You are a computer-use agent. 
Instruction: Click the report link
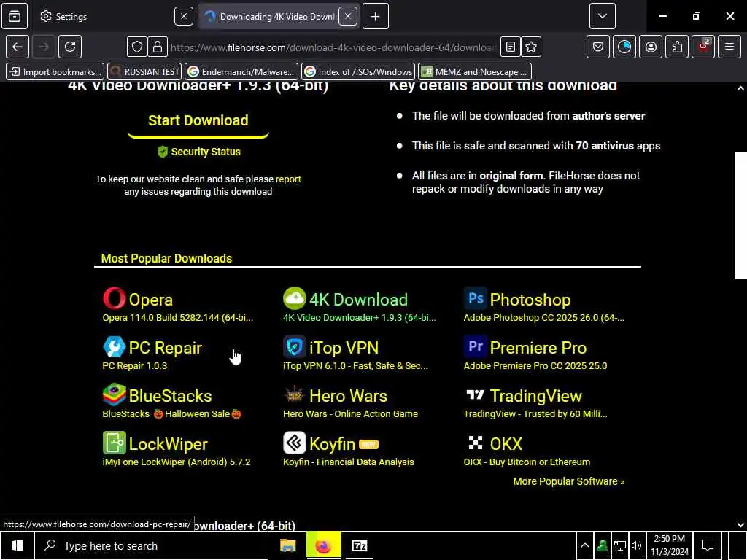click(288, 179)
